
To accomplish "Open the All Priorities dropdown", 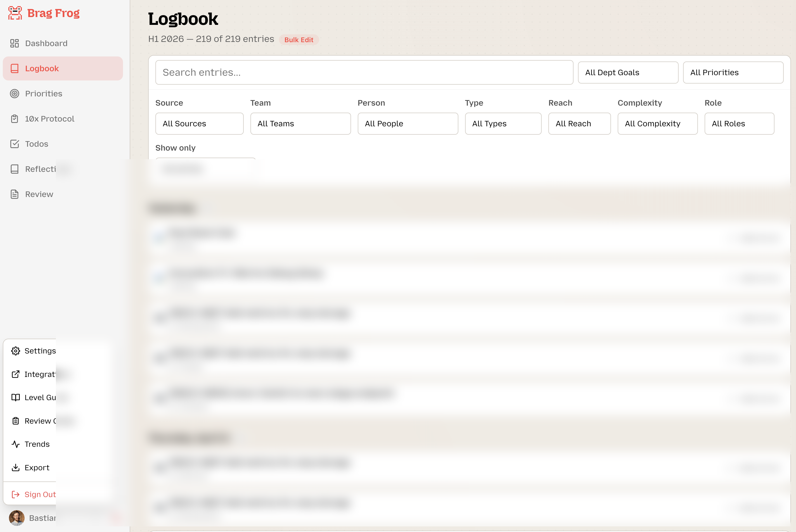I will [x=733, y=73].
